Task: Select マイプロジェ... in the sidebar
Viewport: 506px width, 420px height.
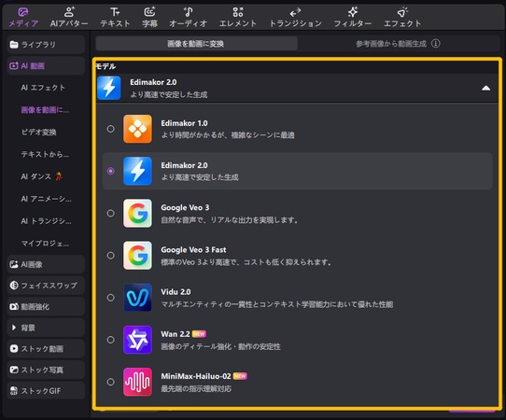Action: 45,244
